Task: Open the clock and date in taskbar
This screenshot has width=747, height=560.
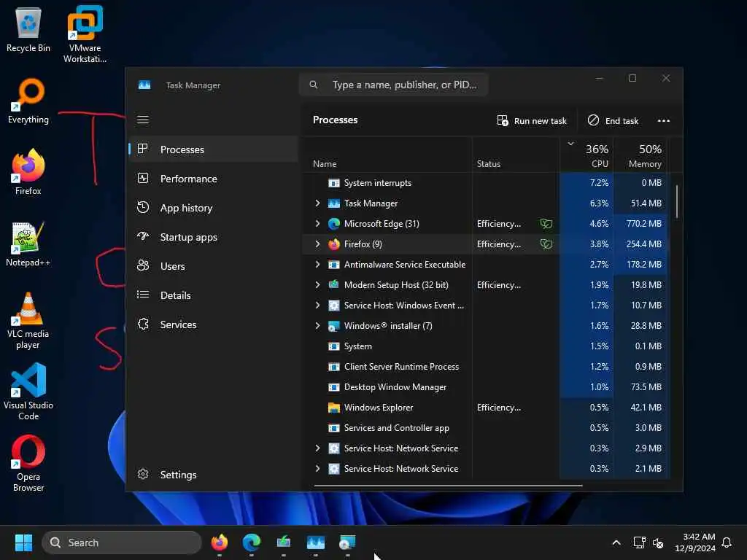Action: [695, 542]
